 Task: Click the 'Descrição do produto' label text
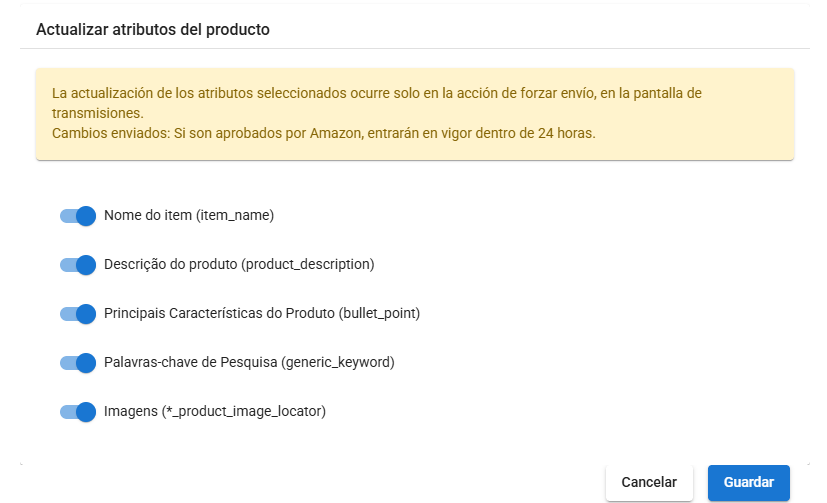click(170, 264)
